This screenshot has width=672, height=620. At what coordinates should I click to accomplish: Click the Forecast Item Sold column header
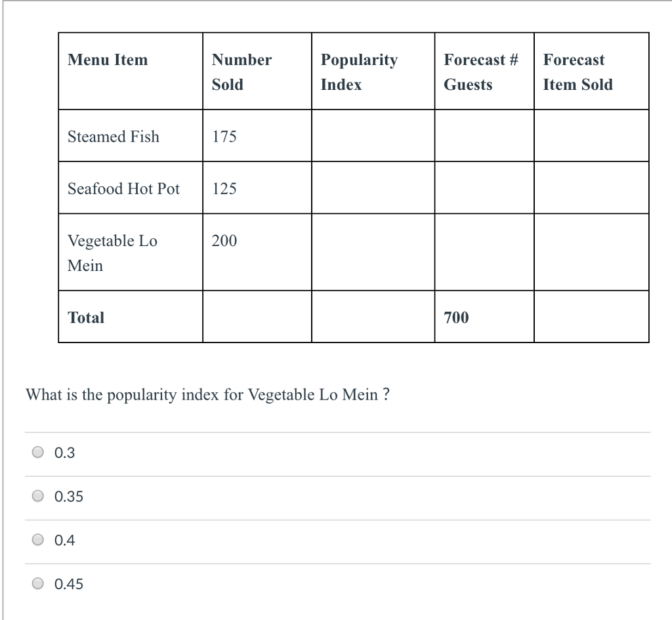(578, 72)
